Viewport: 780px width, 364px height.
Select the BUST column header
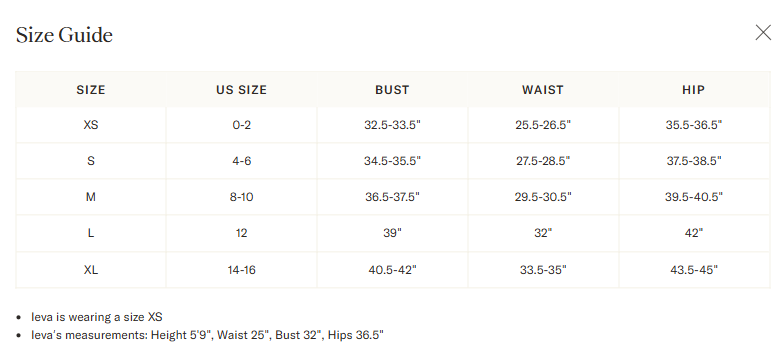[392, 90]
